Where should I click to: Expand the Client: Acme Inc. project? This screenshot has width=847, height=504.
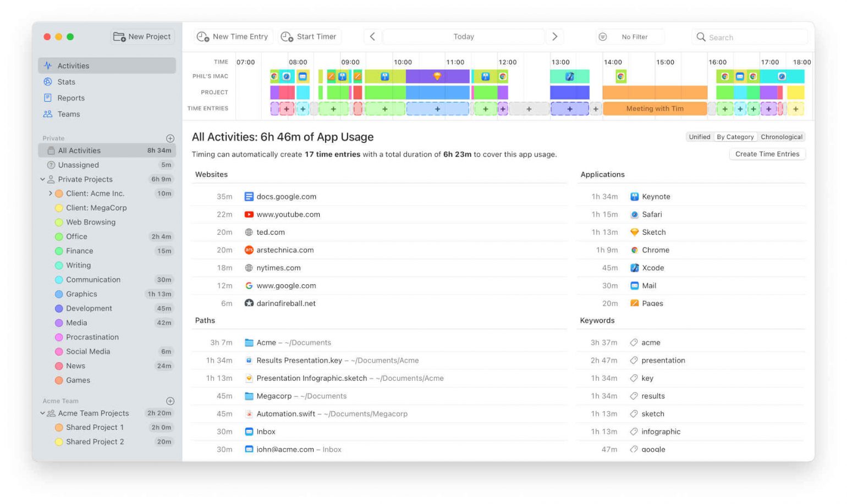(x=50, y=193)
